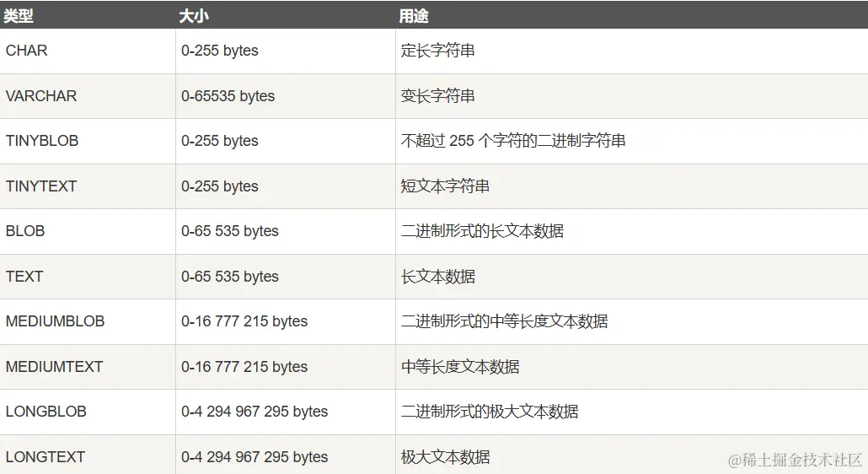
Task: Click 0-255 bytes in the CHAR row
Action: click(x=220, y=51)
